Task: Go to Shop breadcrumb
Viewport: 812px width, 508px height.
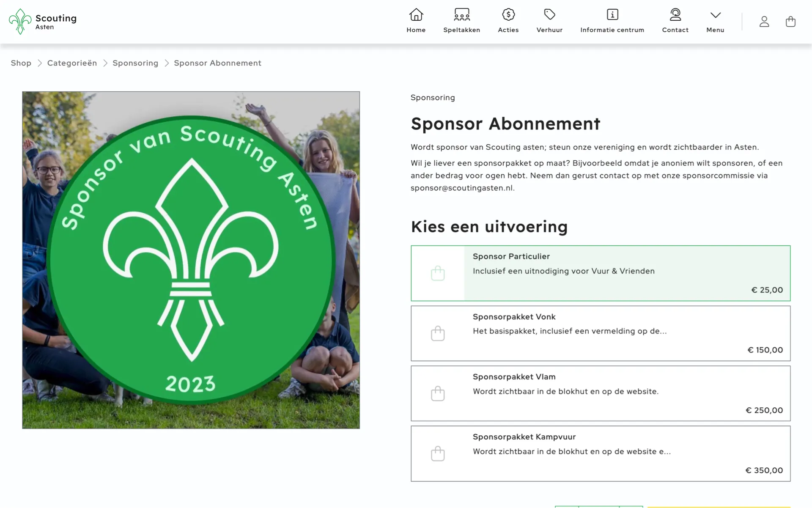Action: [21, 63]
